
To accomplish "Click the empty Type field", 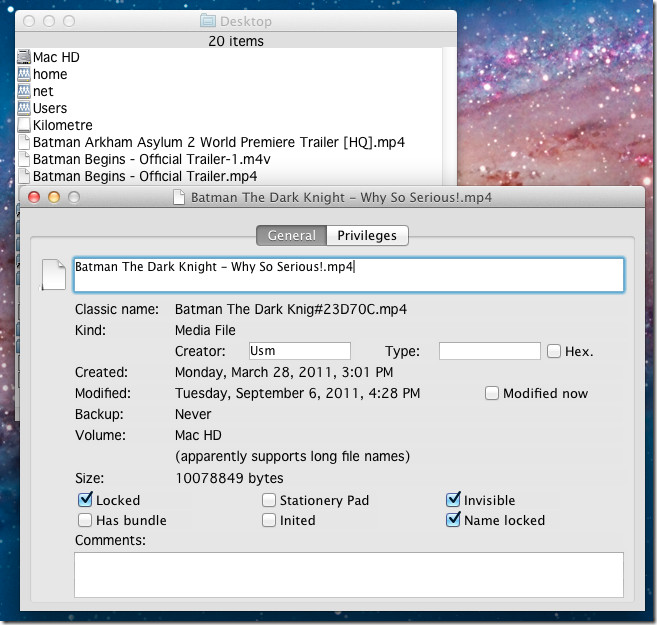I will (x=489, y=351).
